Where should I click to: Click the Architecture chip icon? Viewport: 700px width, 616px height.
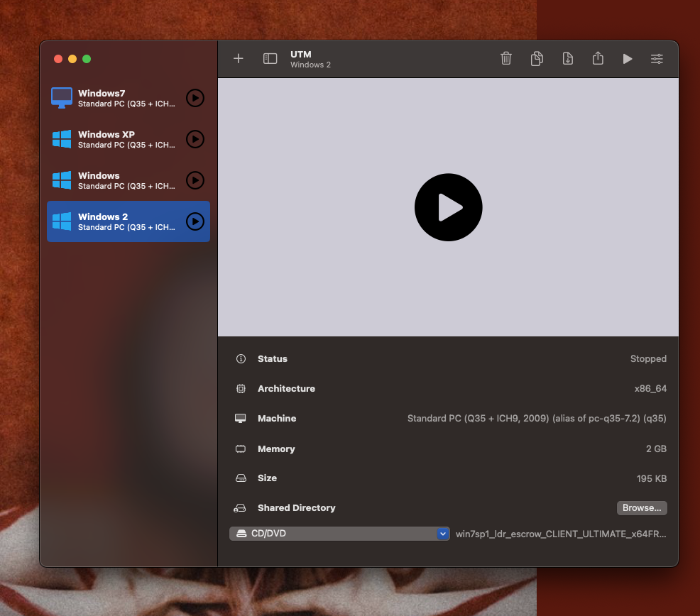(241, 389)
